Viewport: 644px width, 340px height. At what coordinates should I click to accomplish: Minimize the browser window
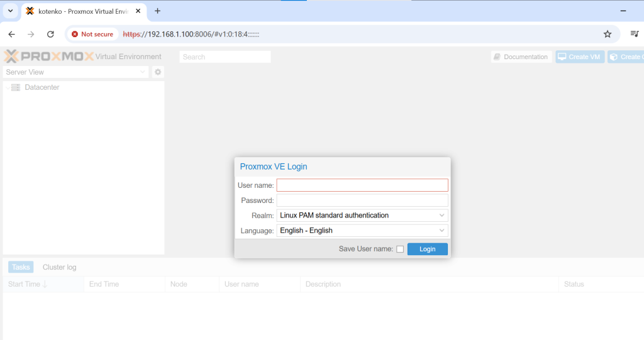(x=623, y=11)
